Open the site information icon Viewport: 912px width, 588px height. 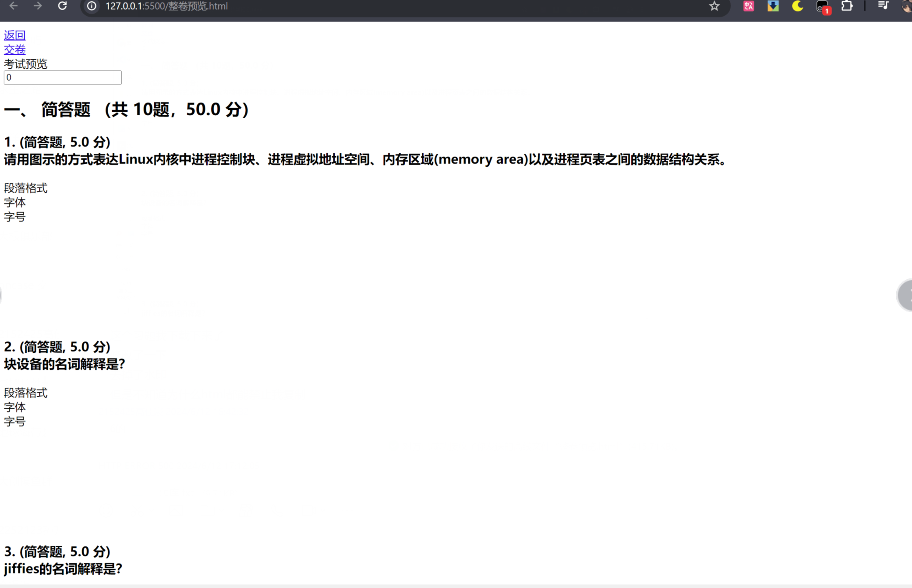click(92, 6)
